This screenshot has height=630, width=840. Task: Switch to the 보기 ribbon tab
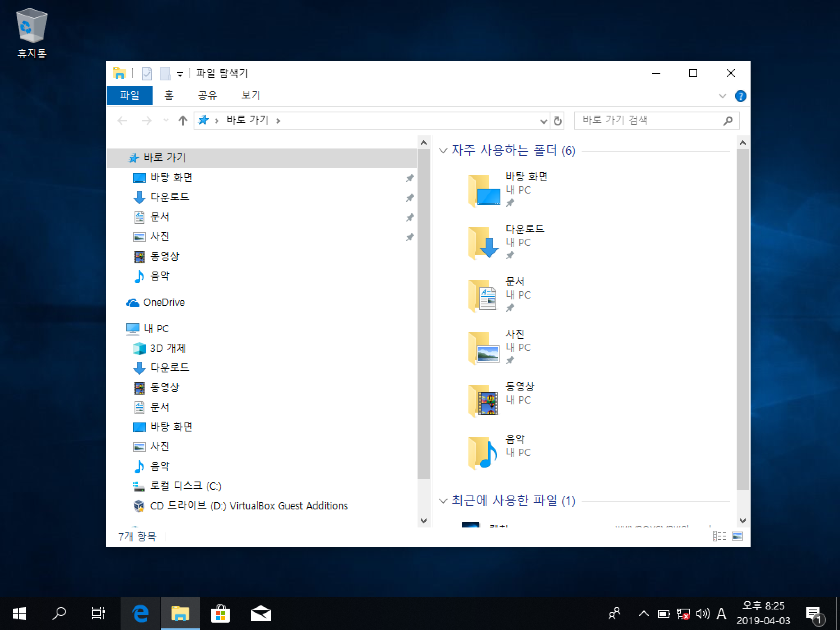251,96
